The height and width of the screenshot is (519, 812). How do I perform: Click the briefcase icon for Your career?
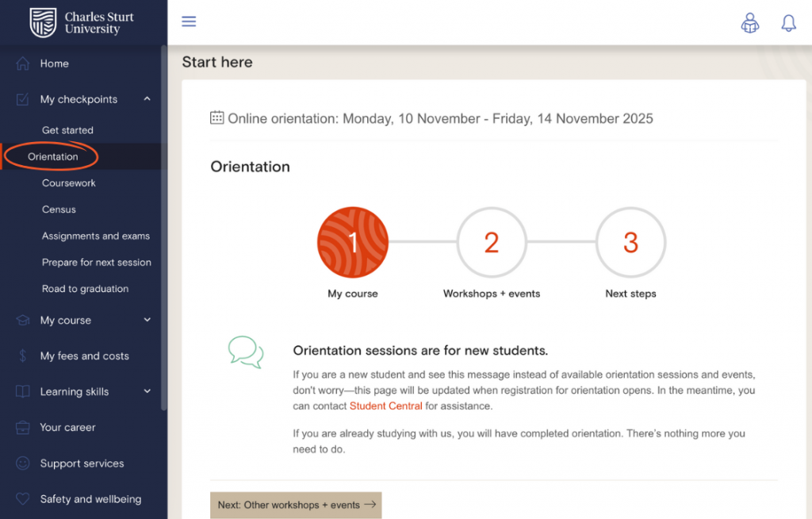click(23, 428)
